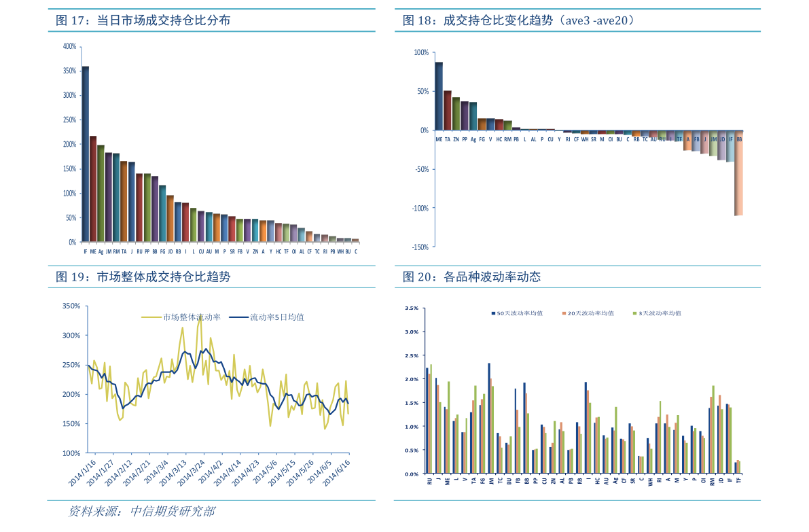
Task: Click the 资料来源 中信期货研究部 source text
Action: [x=141, y=511]
